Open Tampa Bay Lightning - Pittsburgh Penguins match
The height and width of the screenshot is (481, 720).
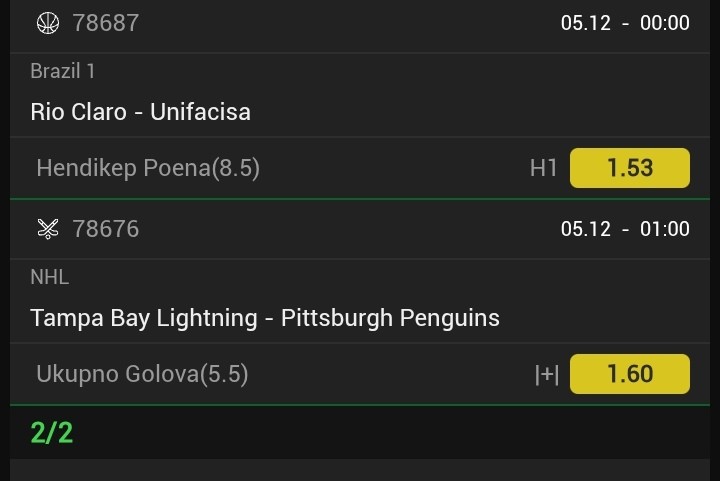pyautogui.click(x=265, y=318)
